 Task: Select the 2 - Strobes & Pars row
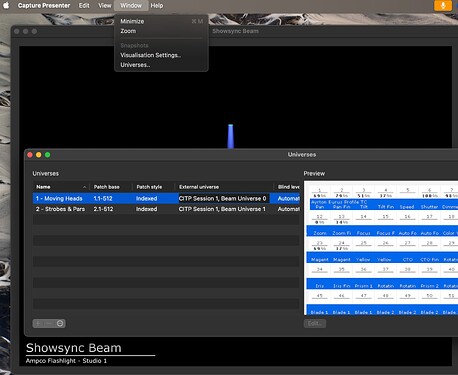166,209
